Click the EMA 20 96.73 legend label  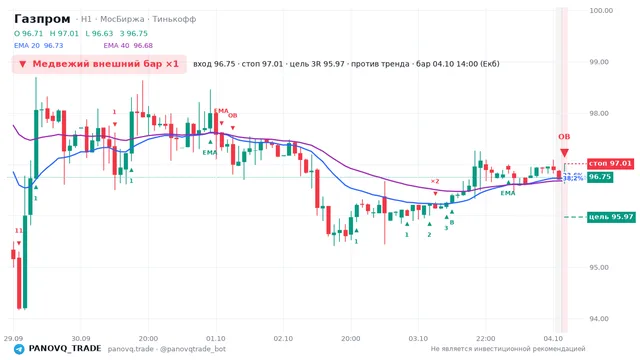point(38,46)
